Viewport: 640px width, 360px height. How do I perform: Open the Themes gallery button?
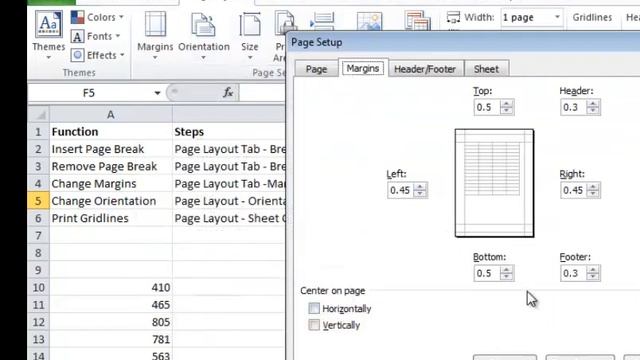(49, 35)
